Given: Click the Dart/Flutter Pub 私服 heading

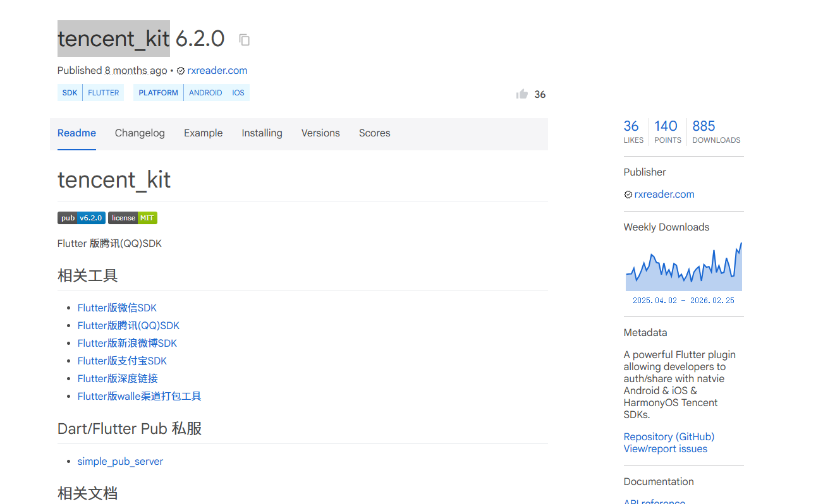Looking at the screenshot, I should coord(130,429).
